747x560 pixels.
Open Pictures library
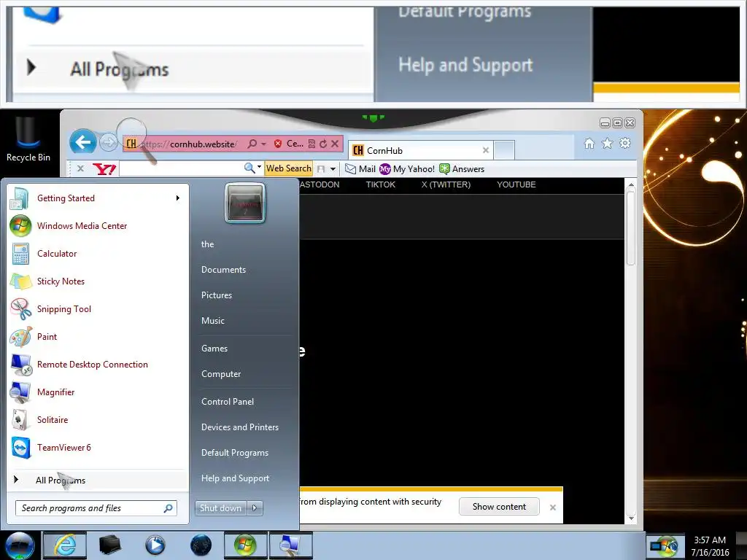[x=217, y=295]
